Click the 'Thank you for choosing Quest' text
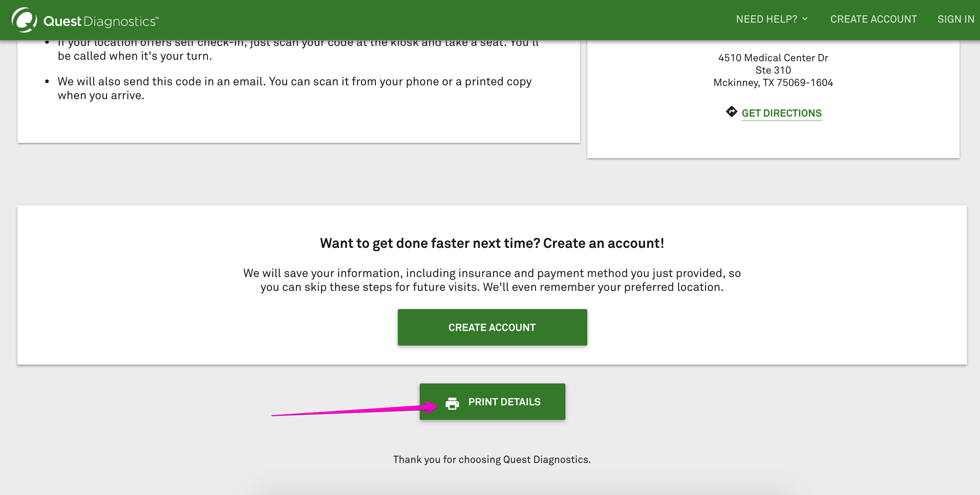 pos(491,460)
